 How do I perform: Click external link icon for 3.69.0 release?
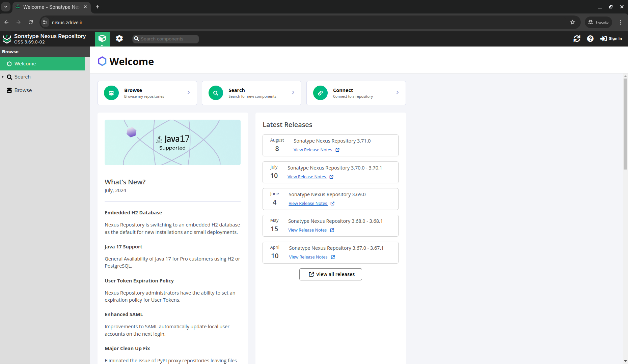pos(332,204)
